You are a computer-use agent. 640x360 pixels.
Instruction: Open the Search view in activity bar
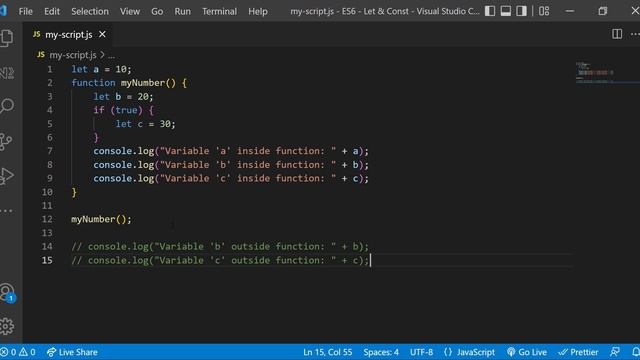[x=7, y=106]
